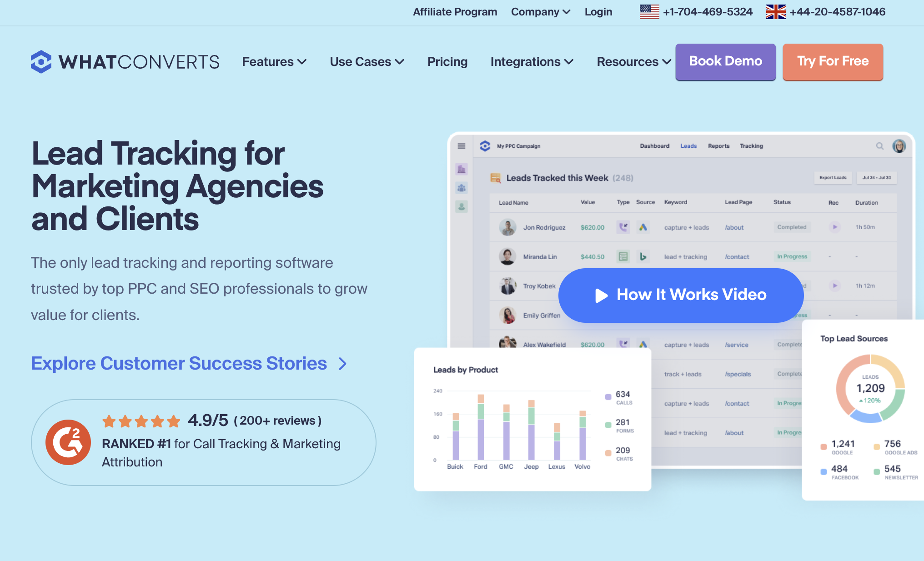Call the UK number +44-20-4587-1046
924x561 pixels.
tap(837, 12)
